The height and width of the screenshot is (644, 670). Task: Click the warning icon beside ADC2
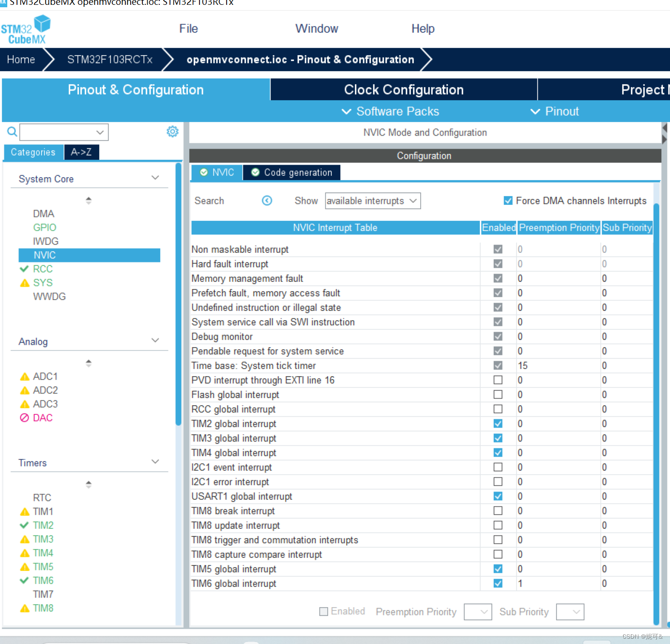25,390
